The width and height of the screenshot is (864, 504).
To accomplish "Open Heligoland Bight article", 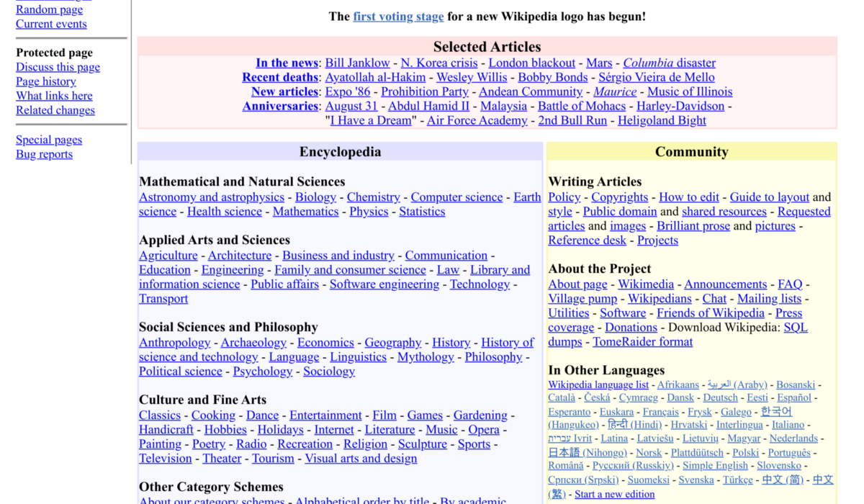I will coord(662,120).
